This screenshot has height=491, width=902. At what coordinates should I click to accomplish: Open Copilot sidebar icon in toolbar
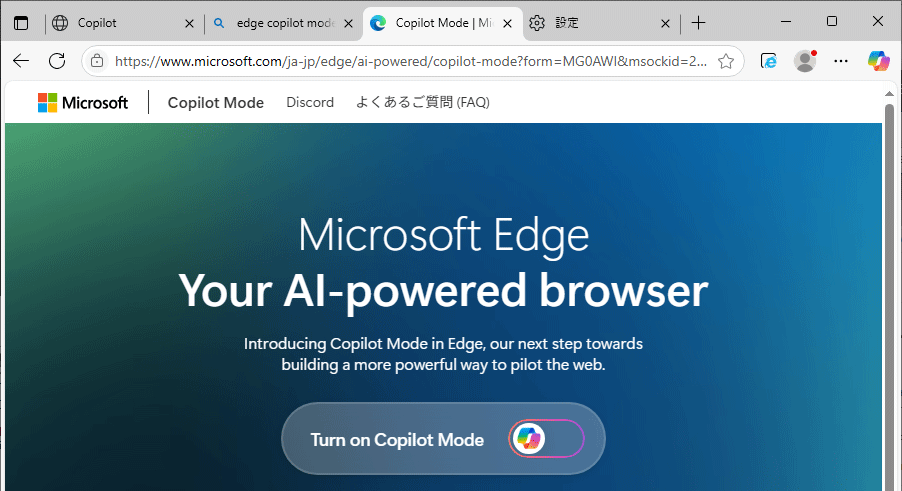coord(878,61)
